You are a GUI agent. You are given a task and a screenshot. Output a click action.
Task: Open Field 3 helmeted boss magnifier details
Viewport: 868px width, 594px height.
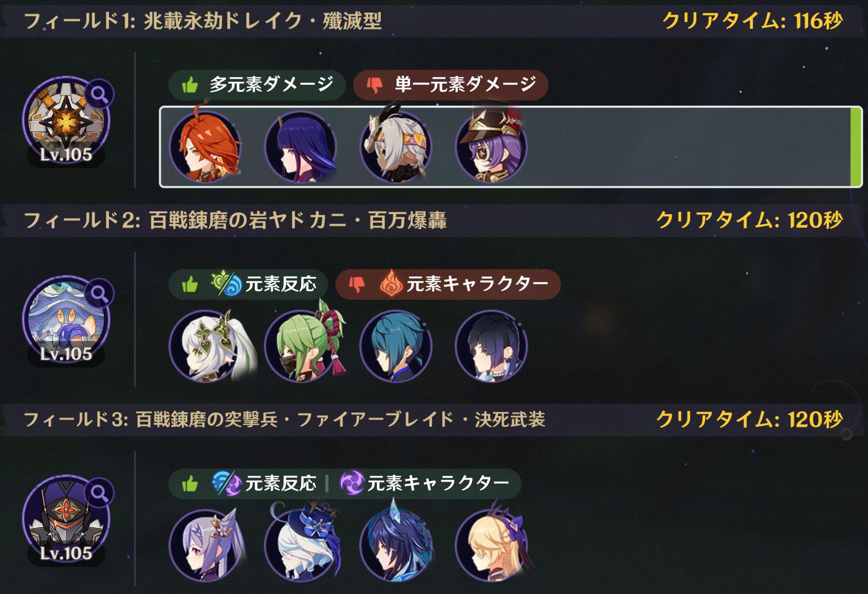(99, 493)
